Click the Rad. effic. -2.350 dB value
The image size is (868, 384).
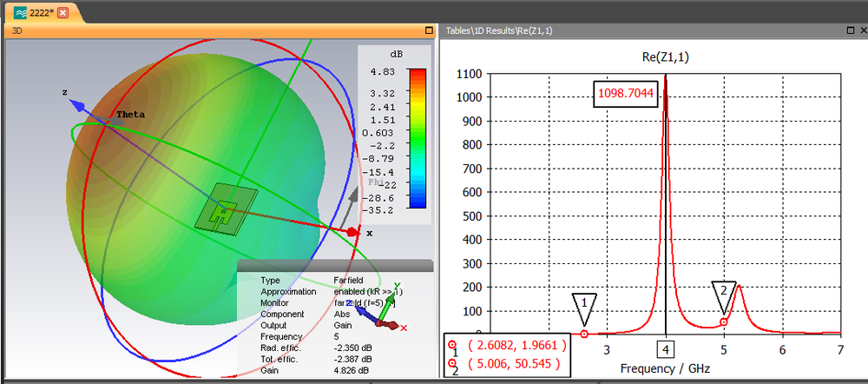(352, 348)
